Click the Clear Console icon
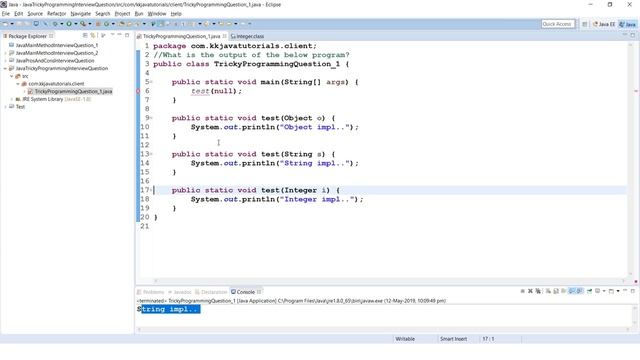640x360 pixels. click(548, 291)
